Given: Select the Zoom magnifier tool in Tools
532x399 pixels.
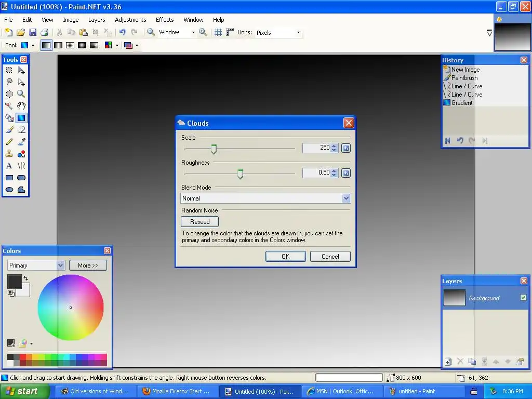Looking at the screenshot, I should (x=21, y=94).
